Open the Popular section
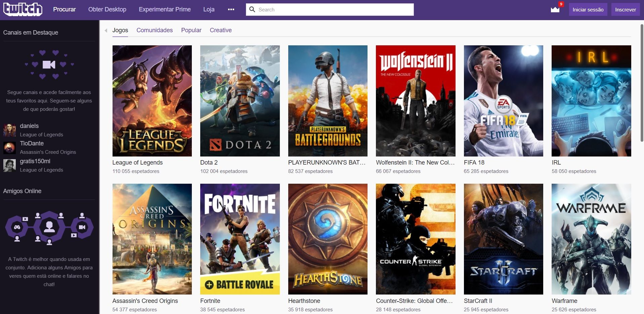The image size is (644, 314). [x=191, y=30]
